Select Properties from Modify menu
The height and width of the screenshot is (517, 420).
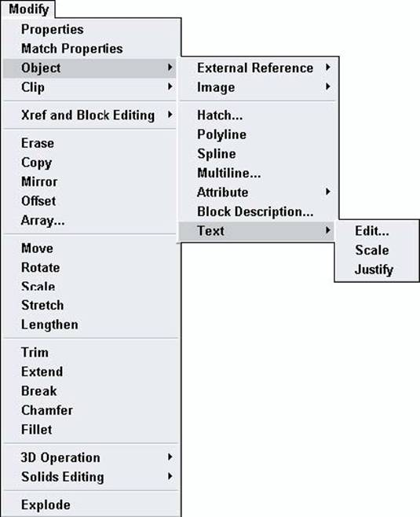89,29
